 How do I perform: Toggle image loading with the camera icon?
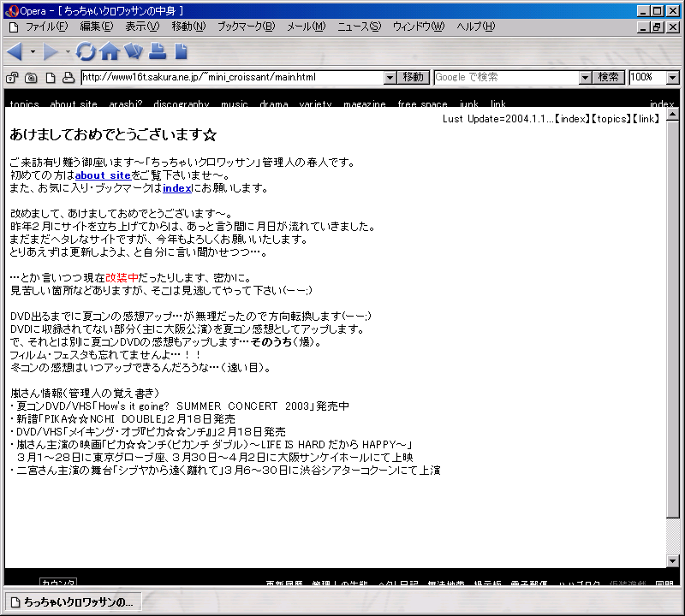(31, 78)
